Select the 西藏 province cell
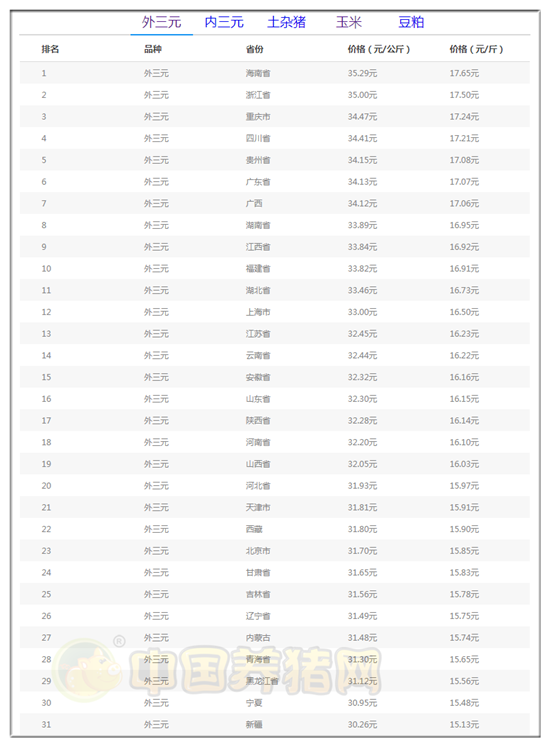Viewport: 550px width, 747px height. [x=254, y=529]
